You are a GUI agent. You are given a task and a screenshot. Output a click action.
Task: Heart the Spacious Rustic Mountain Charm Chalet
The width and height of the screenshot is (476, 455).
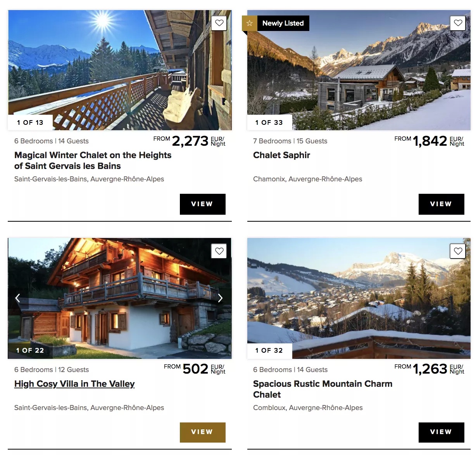pyautogui.click(x=458, y=251)
